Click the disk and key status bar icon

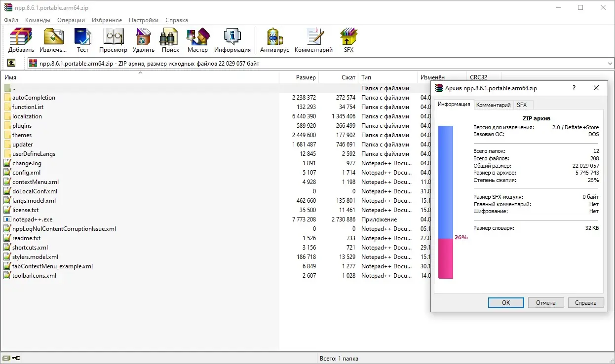click(x=11, y=358)
